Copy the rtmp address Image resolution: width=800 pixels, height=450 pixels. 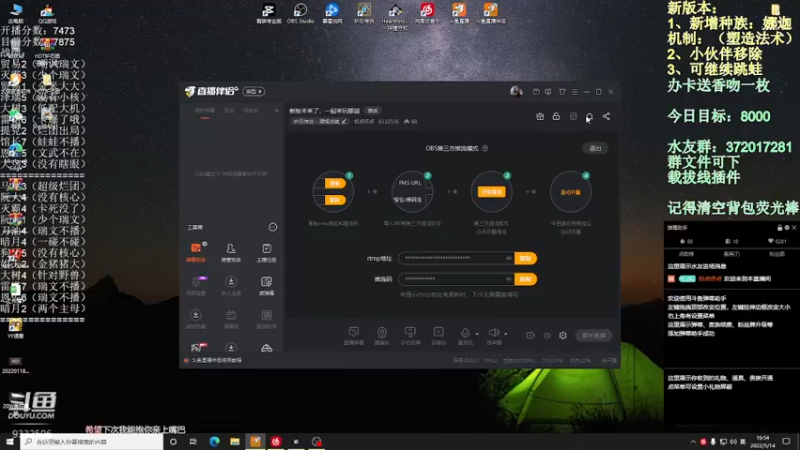pos(526,258)
